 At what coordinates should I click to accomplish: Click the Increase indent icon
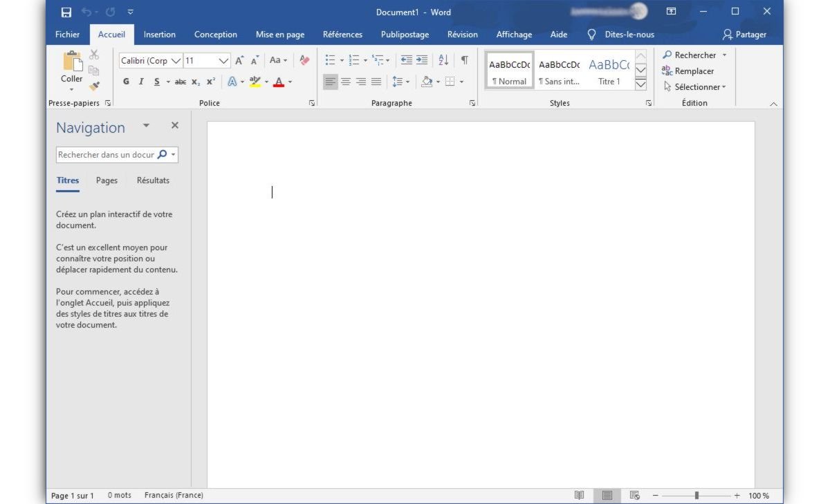422,60
